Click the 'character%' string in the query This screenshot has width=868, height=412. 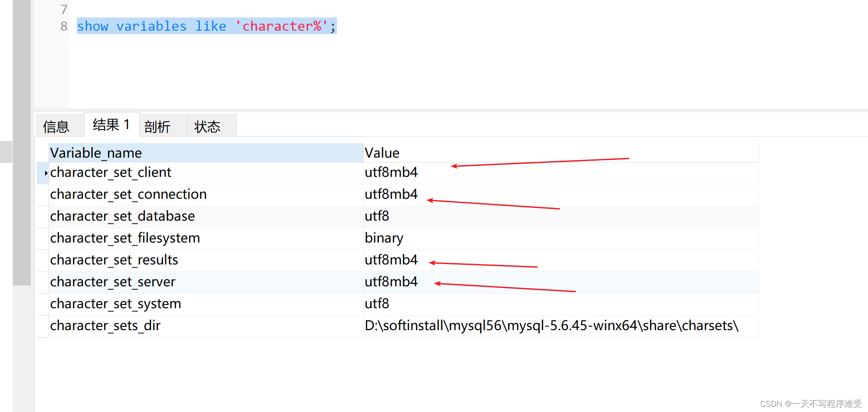[282, 26]
